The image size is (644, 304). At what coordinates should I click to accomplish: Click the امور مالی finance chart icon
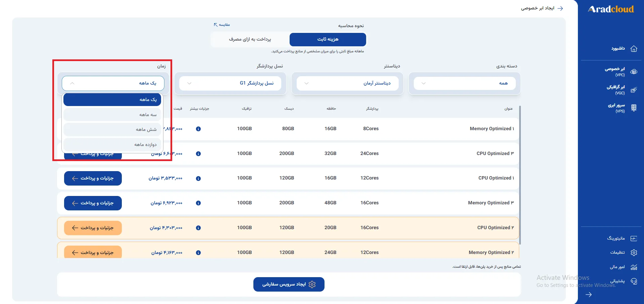point(634,267)
